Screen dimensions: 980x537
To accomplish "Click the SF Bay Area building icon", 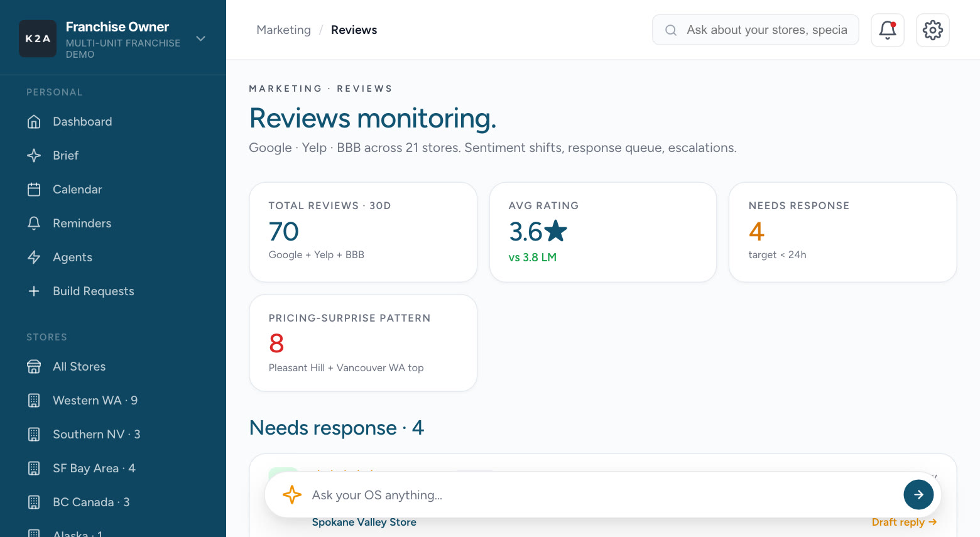I will 34,468.
